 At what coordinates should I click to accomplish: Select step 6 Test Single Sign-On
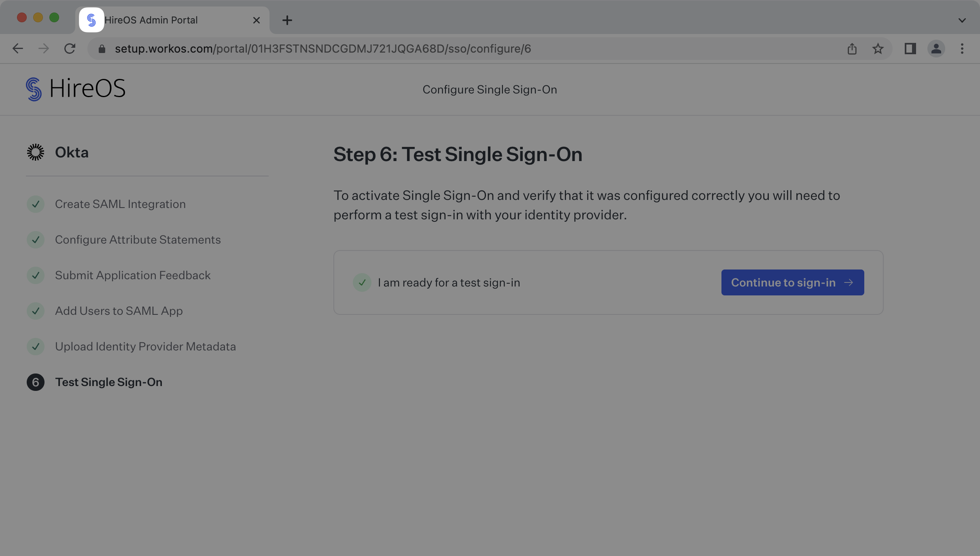(108, 382)
